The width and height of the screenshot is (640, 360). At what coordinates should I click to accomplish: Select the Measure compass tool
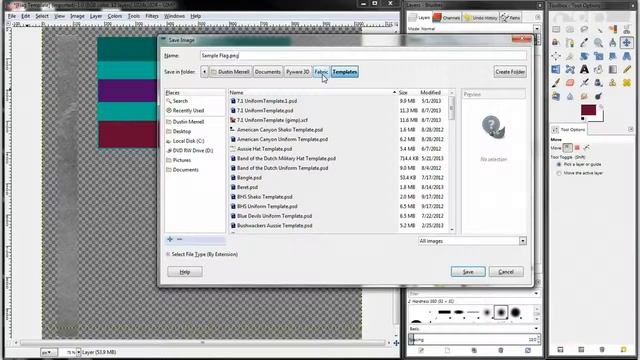pyautogui.click(x=613, y=42)
